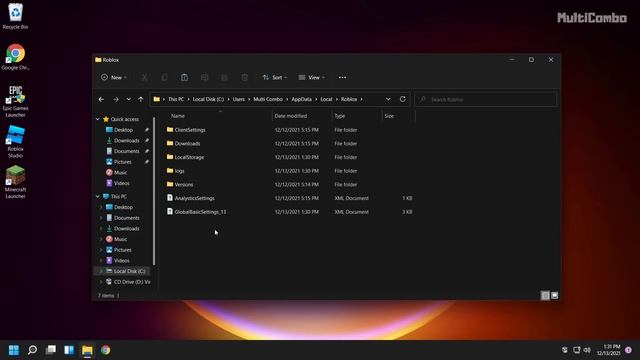Expand the address bar history dropdown

click(x=388, y=99)
